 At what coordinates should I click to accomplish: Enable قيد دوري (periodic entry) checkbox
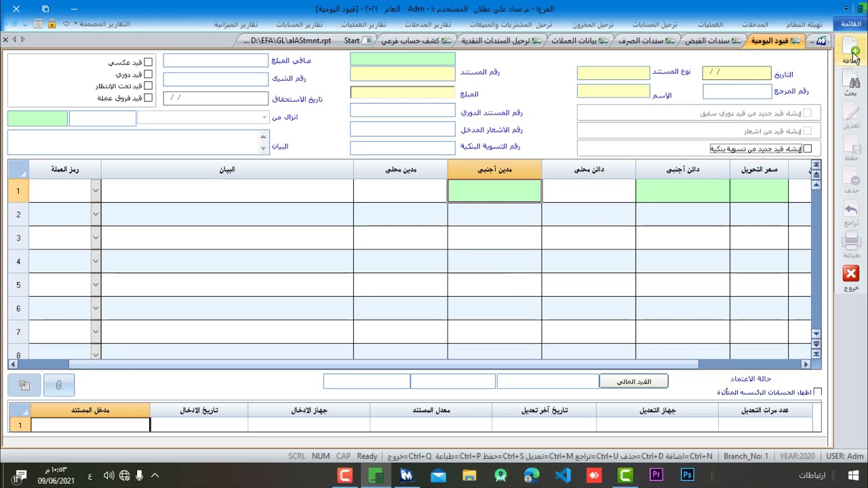tap(148, 74)
